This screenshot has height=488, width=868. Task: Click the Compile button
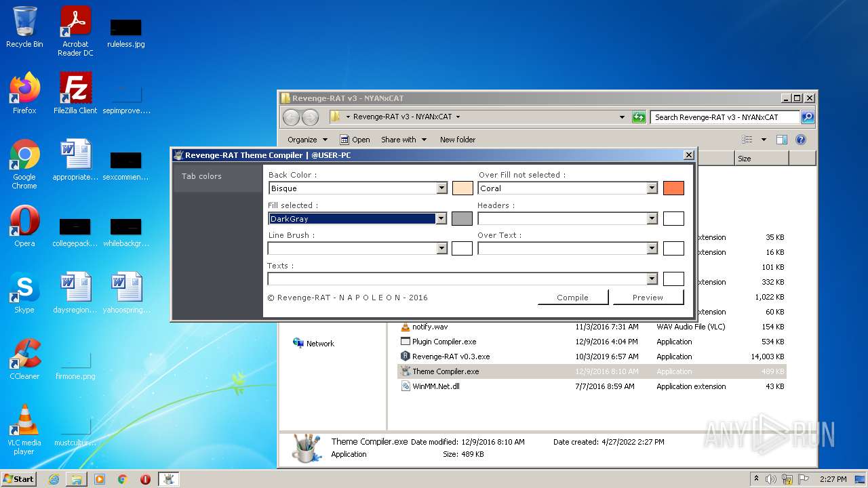573,298
